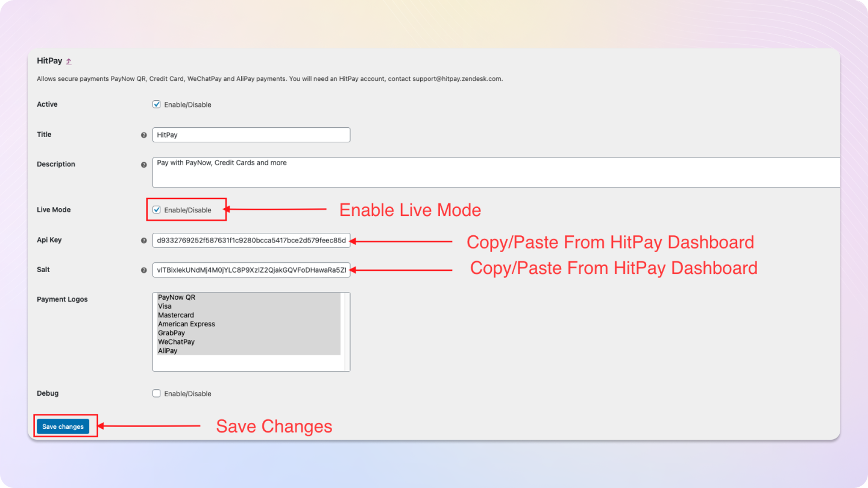Select WeChatPay in Payment Logos list
The height and width of the screenshot is (488, 868).
pos(247,342)
